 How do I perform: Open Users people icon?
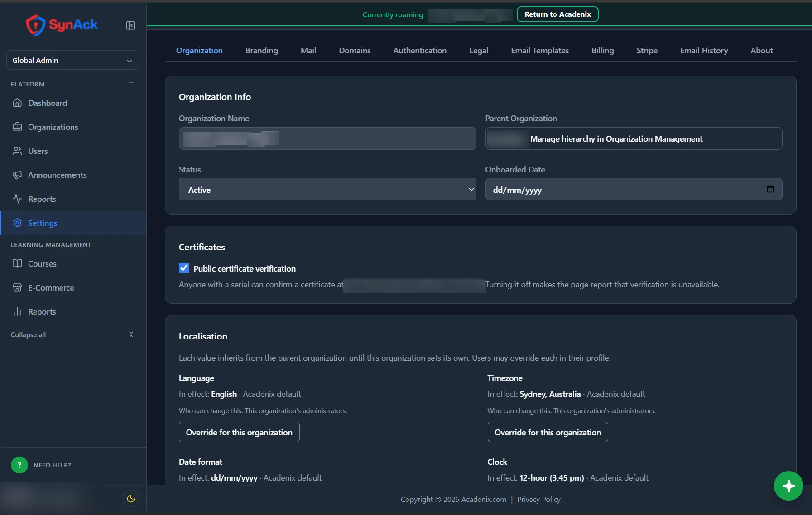coord(17,151)
